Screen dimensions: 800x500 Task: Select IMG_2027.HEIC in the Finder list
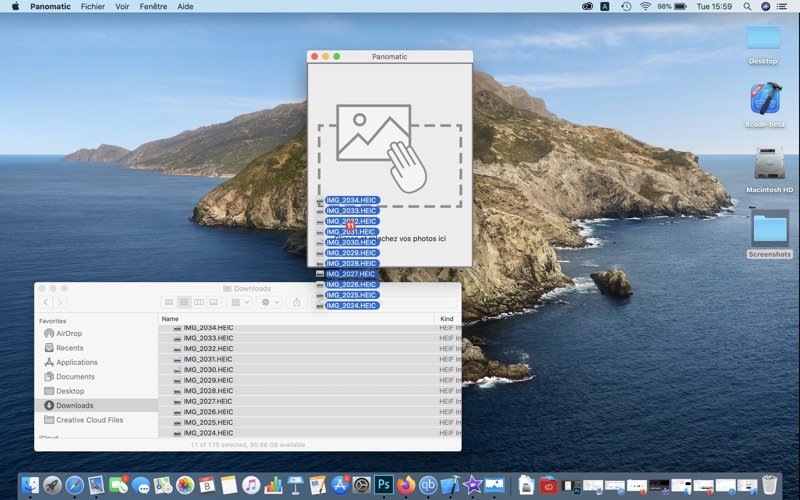(310, 401)
